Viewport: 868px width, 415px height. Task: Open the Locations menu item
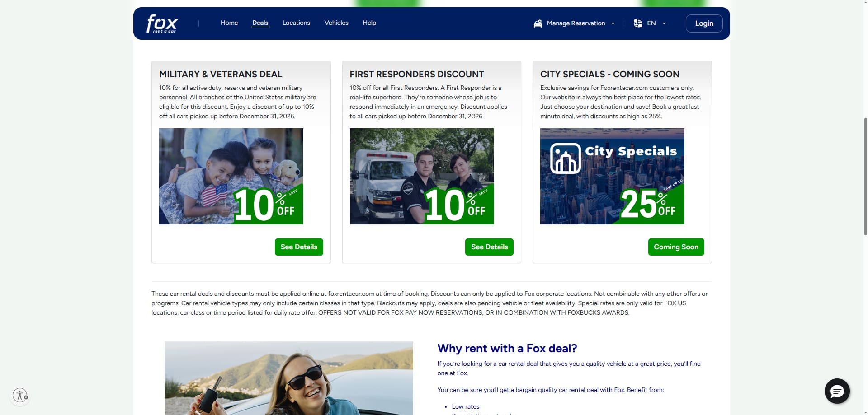[x=296, y=23]
